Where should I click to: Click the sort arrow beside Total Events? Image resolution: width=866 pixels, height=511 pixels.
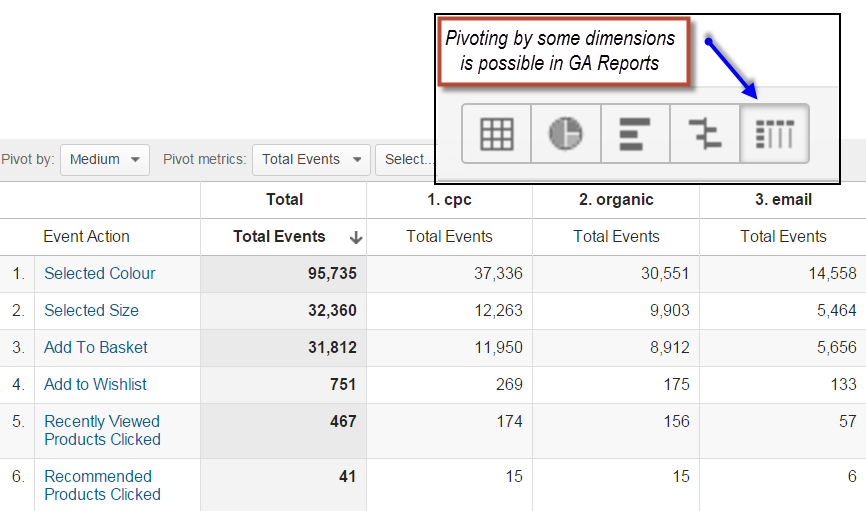[356, 238]
